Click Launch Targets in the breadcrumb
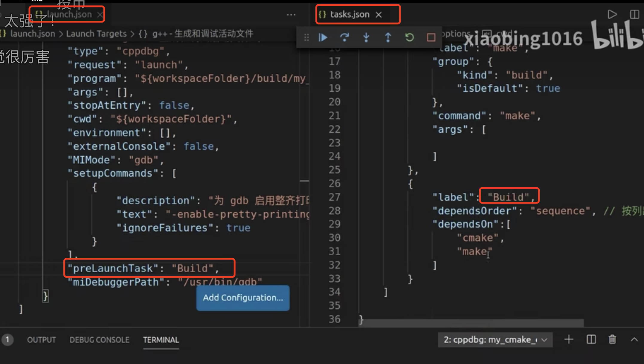 point(96,34)
